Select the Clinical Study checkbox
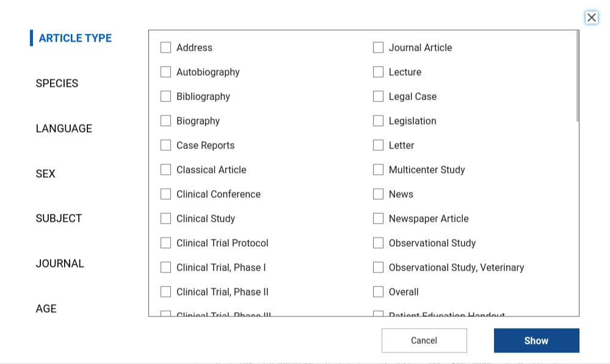The width and height of the screenshot is (610, 364). 165,219
